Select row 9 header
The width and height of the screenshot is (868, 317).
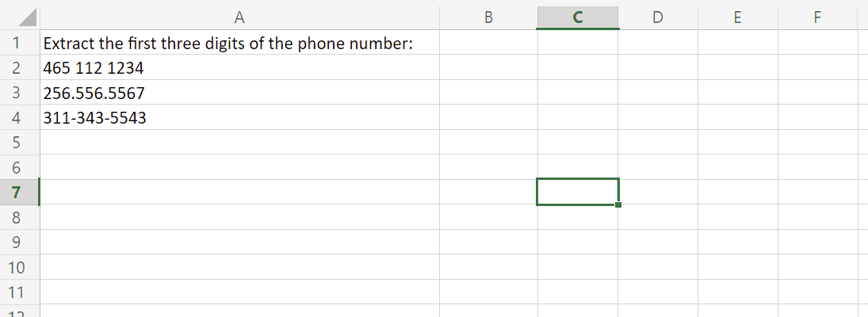(x=19, y=243)
